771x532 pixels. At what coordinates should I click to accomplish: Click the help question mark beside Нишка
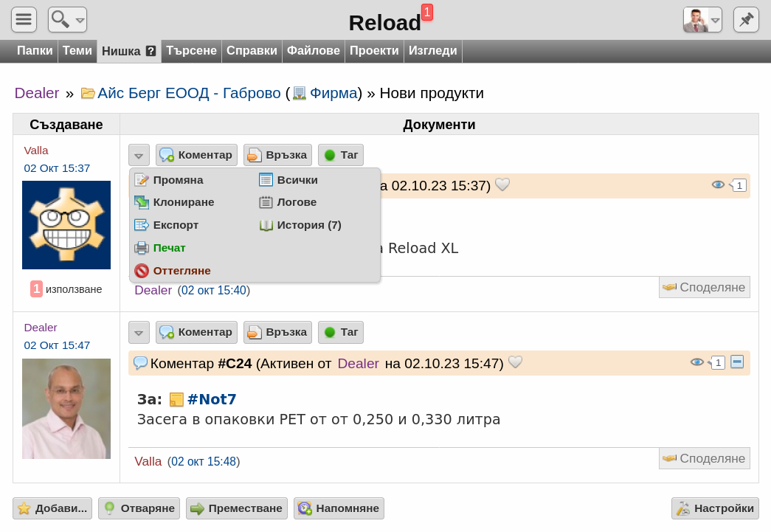pyautogui.click(x=151, y=51)
